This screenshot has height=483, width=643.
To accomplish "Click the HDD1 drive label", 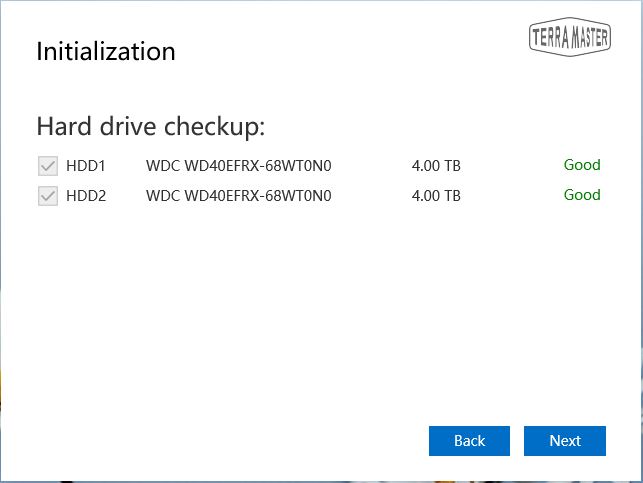I will click(86, 166).
